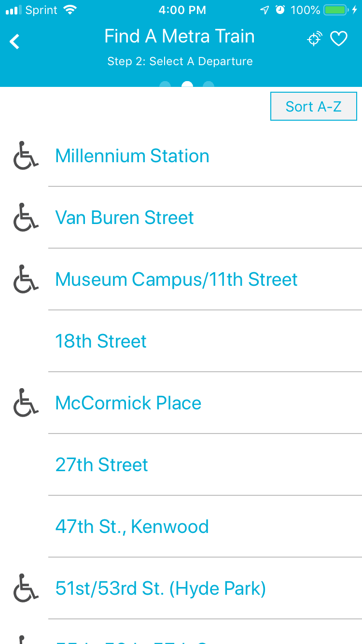Tap wheelchair icon beside Museum Campus/11th Street

click(x=25, y=280)
